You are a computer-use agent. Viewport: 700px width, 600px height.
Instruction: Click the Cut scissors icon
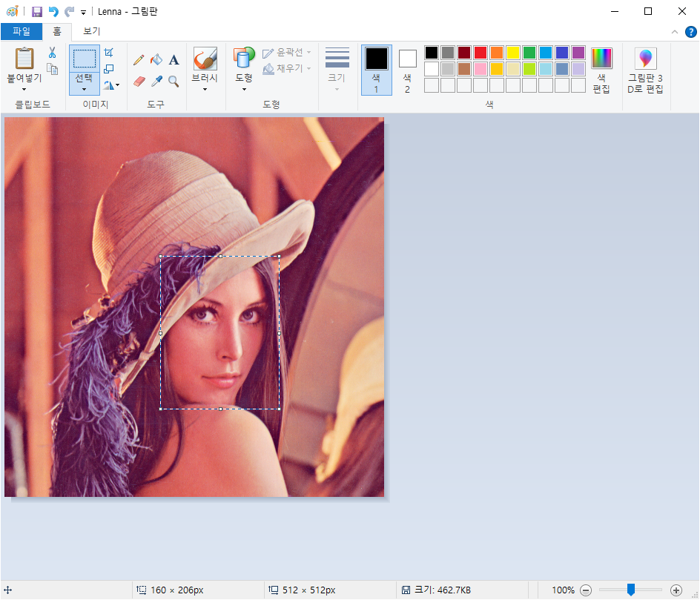[52, 53]
